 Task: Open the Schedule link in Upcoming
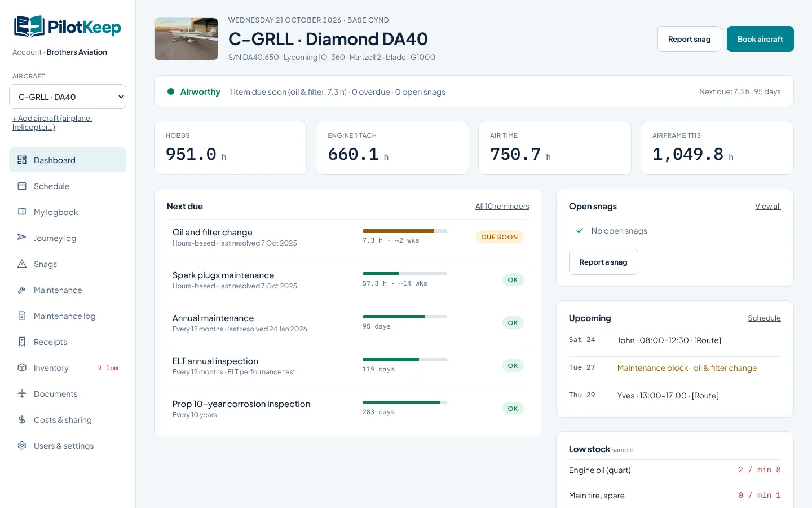764,318
